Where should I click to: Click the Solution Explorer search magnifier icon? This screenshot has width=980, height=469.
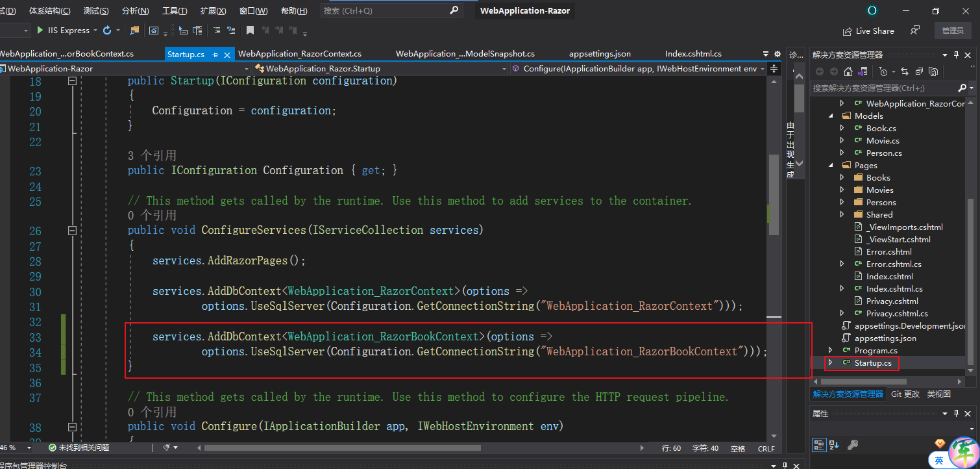pos(962,88)
